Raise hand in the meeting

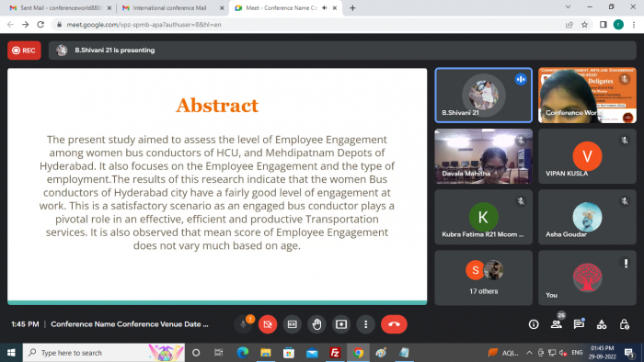[316, 324]
